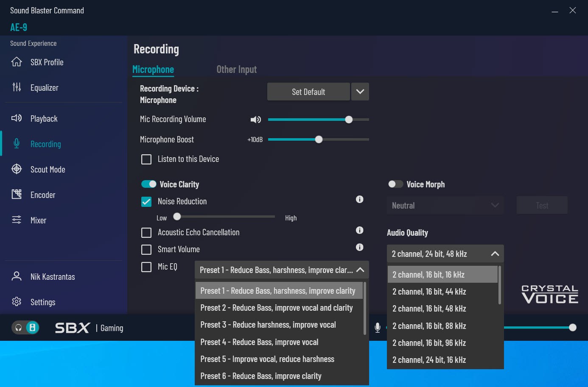Uncheck Noise Reduction checkbox
Screen dimensions: 588x387
[146, 202]
